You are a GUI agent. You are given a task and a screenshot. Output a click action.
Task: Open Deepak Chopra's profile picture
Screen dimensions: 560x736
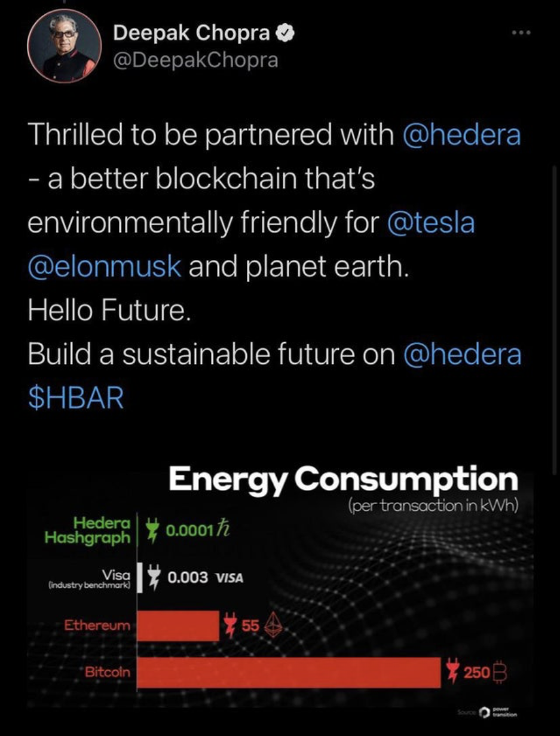[x=65, y=45]
